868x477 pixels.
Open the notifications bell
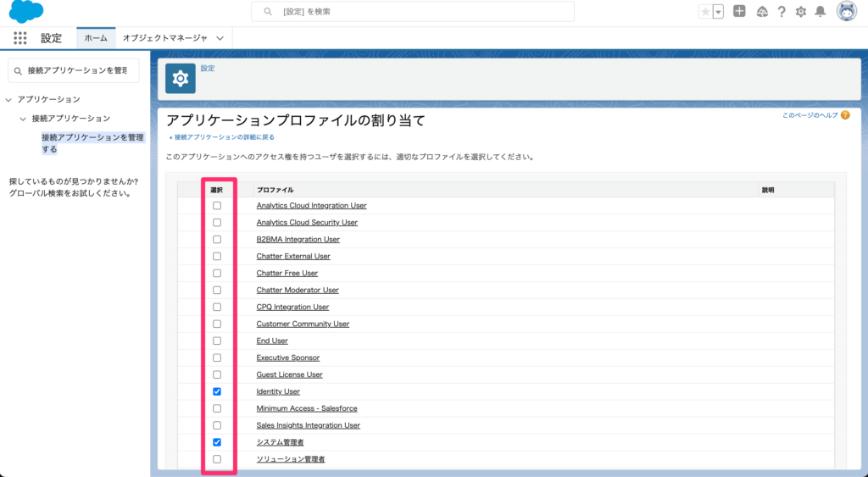(x=821, y=12)
